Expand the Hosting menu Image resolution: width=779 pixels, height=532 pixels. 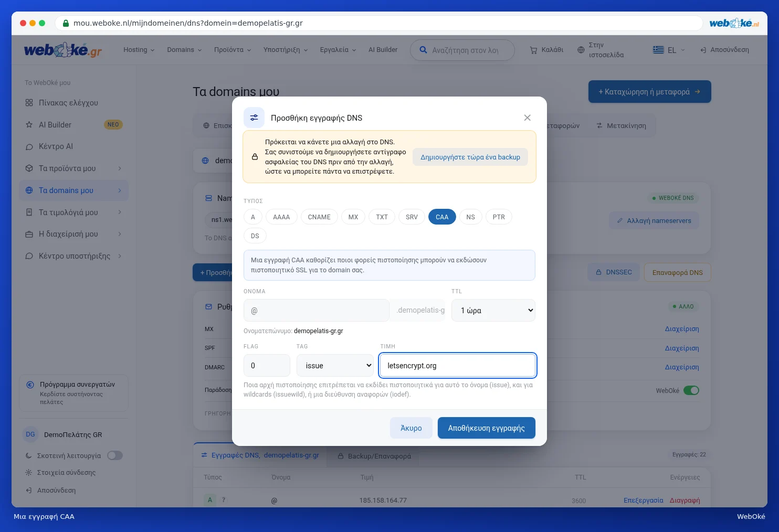(x=139, y=50)
